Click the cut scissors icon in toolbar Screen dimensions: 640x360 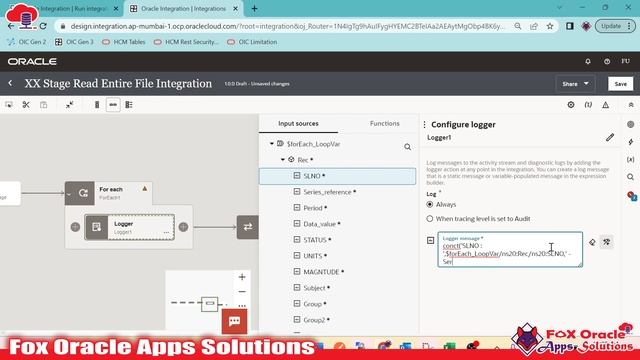(26, 105)
